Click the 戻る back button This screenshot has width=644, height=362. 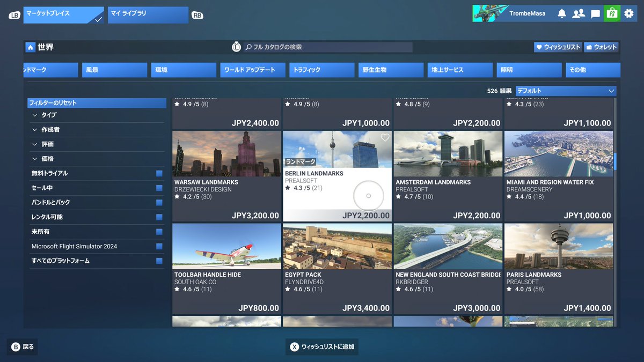23,347
